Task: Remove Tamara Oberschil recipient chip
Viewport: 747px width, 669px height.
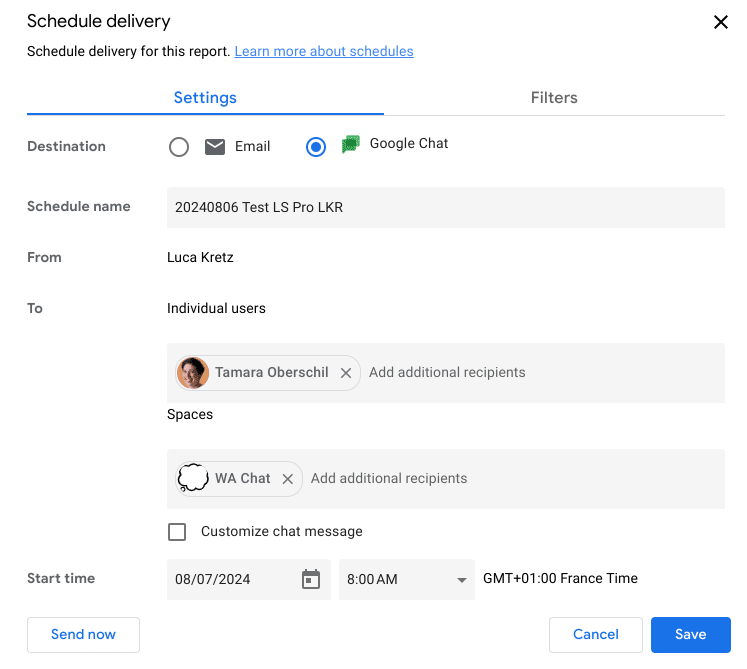Action: click(346, 373)
